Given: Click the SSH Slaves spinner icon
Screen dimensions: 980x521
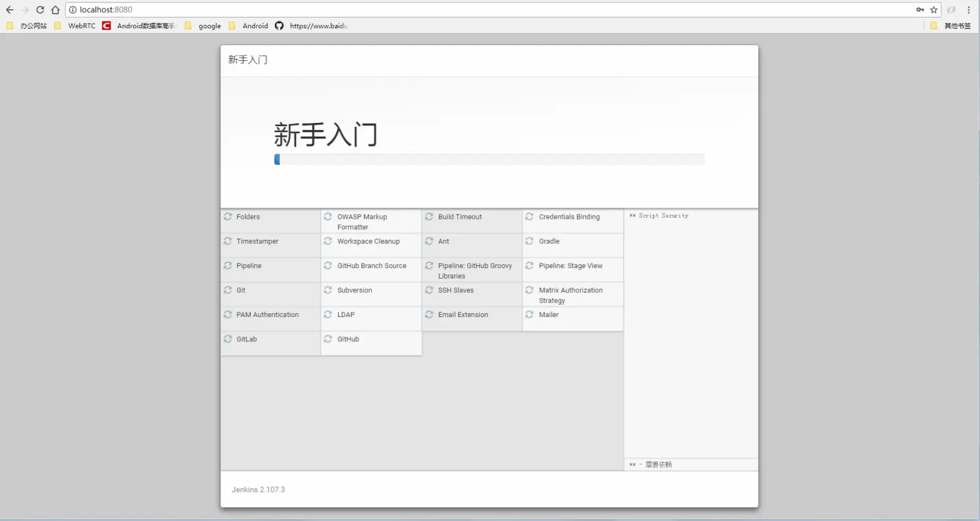Looking at the screenshot, I should coord(429,290).
